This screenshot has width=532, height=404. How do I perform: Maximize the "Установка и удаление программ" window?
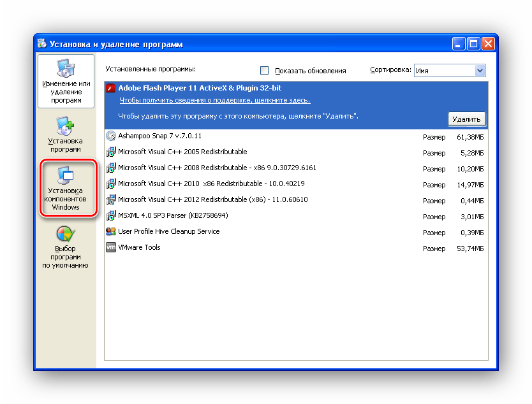473,44
